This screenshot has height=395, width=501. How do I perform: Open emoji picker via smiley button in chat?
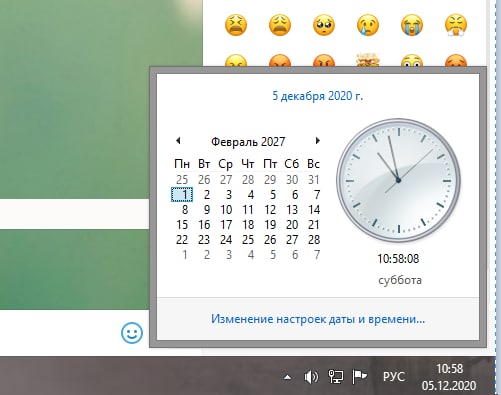tap(132, 333)
